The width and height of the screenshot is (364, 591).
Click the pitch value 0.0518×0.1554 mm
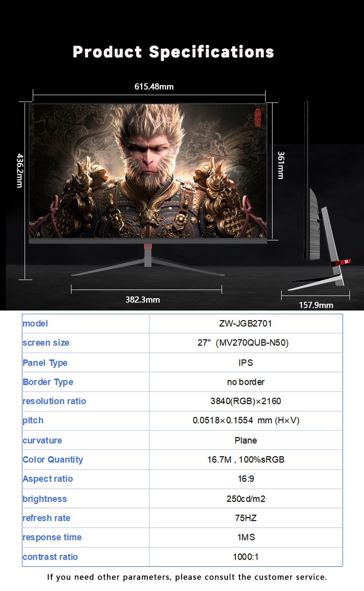[x=245, y=421]
